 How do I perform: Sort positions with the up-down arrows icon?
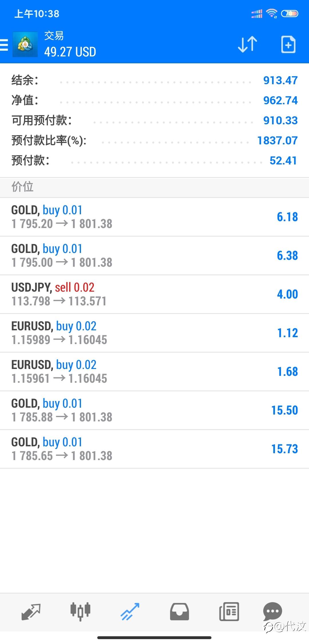click(x=247, y=44)
